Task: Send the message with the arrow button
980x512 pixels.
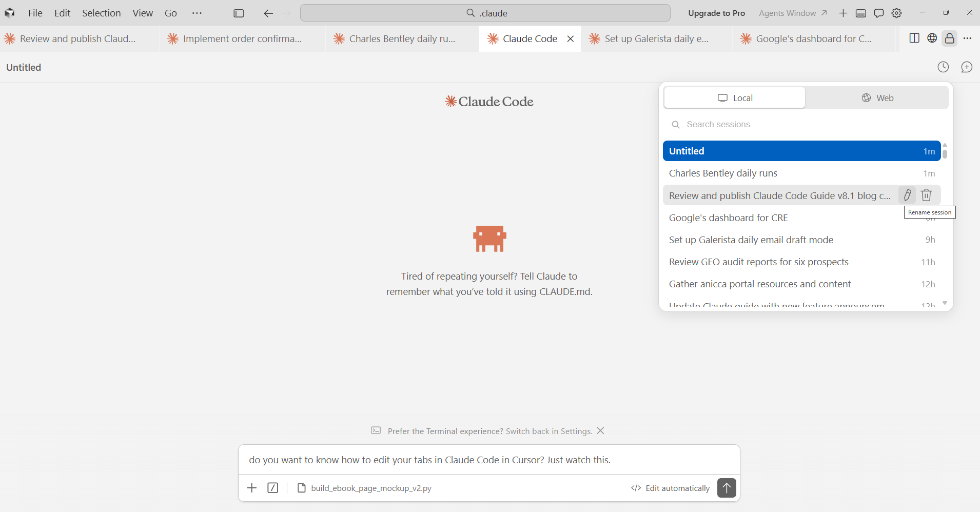Action: pos(727,488)
